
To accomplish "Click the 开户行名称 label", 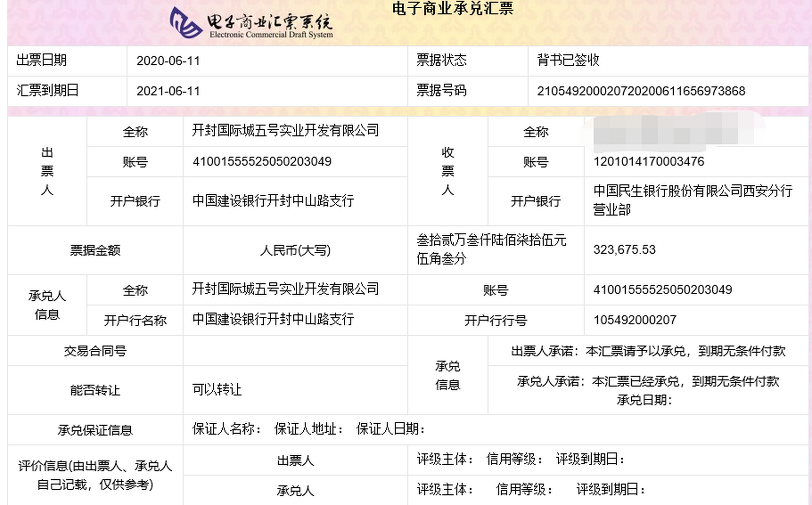I will [x=135, y=320].
